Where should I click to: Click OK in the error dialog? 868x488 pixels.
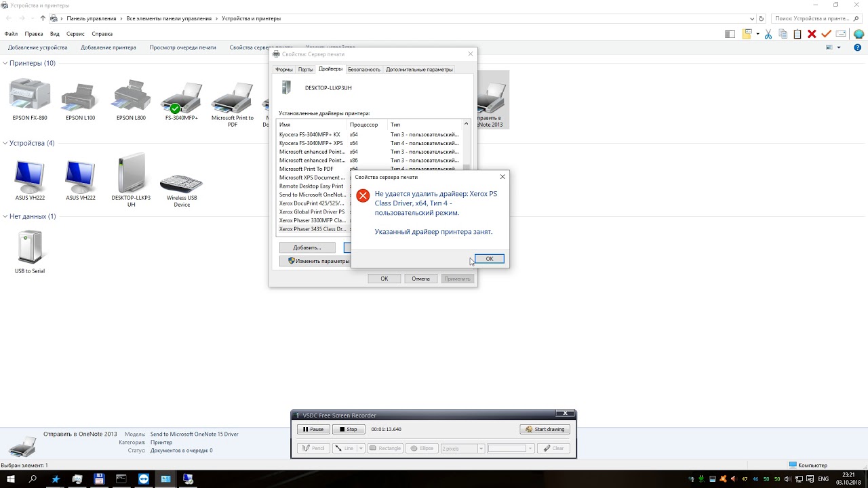click(x=489, y=259)
